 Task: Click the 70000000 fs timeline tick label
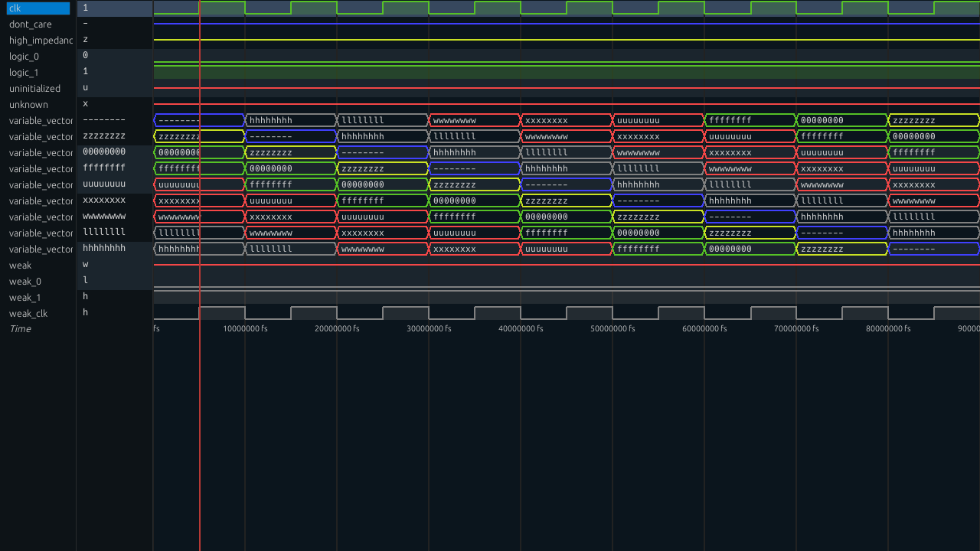coord(796,328)
